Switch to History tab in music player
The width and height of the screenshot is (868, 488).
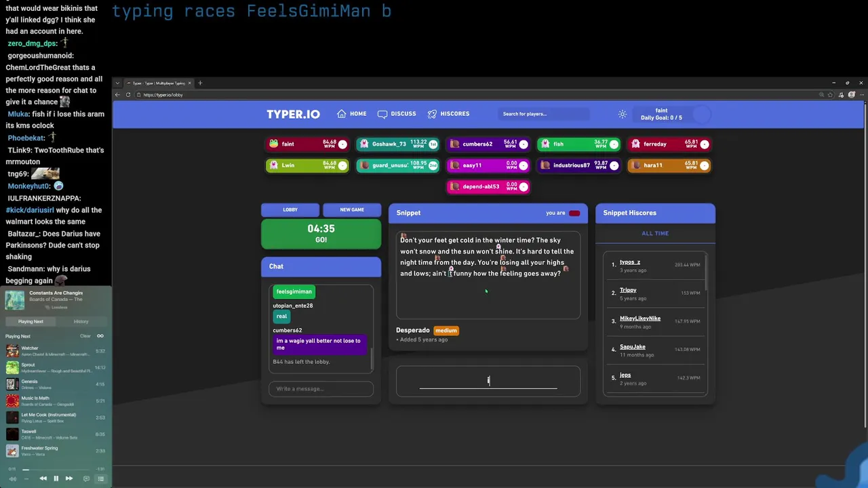(81, 321)
